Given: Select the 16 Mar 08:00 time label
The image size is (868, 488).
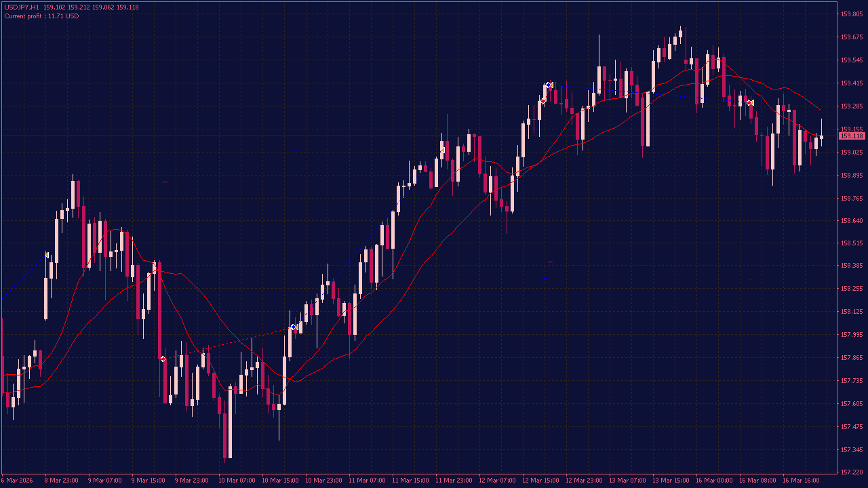Looking at the screenshot, I should tap(757, 481).
